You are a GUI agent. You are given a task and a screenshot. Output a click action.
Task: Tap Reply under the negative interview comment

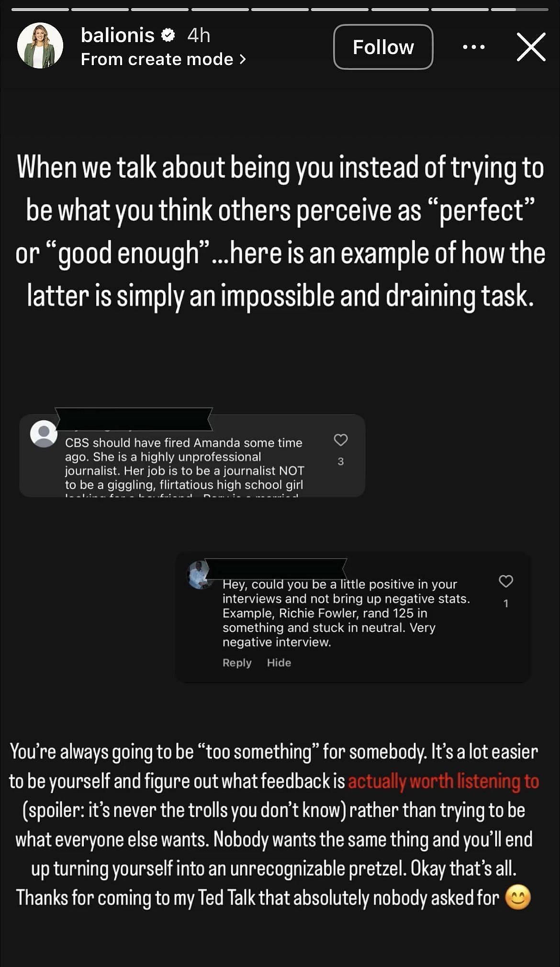point(237,663)
